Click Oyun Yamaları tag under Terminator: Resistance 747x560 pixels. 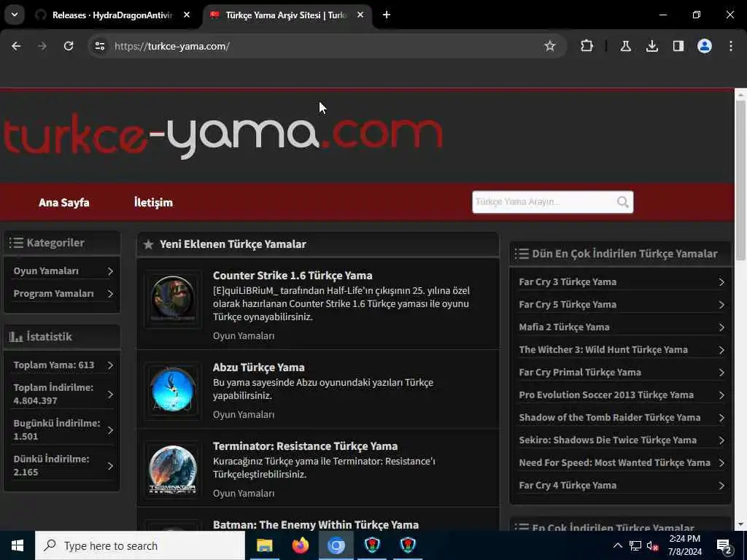[x=244, y=494]
